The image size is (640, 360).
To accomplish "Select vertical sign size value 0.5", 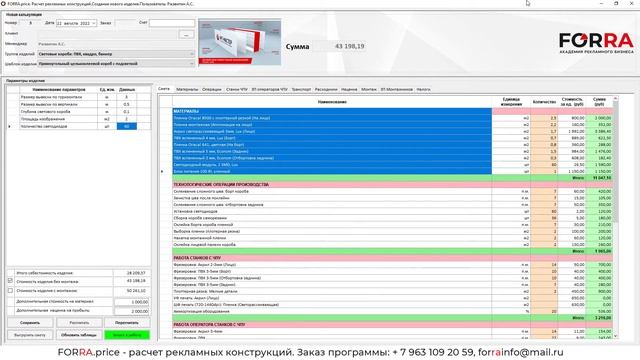I will pyautogui.click(x=127, y=104).
